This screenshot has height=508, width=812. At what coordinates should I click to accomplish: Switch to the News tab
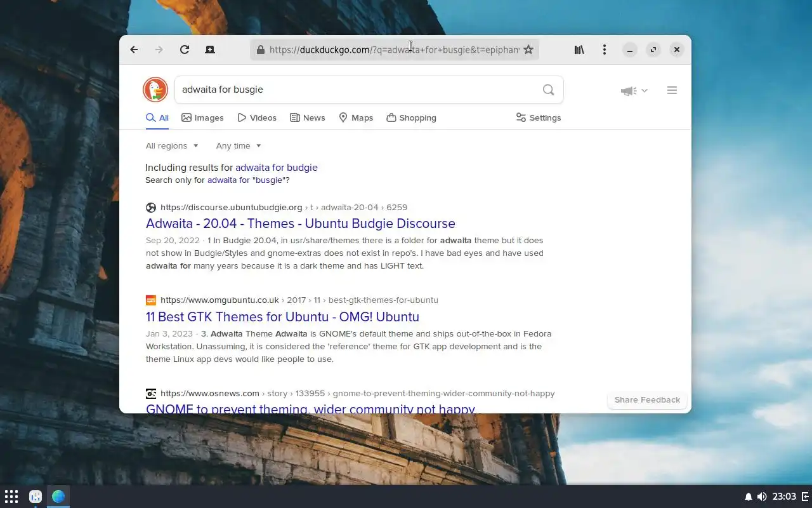(x=307, y=117)
